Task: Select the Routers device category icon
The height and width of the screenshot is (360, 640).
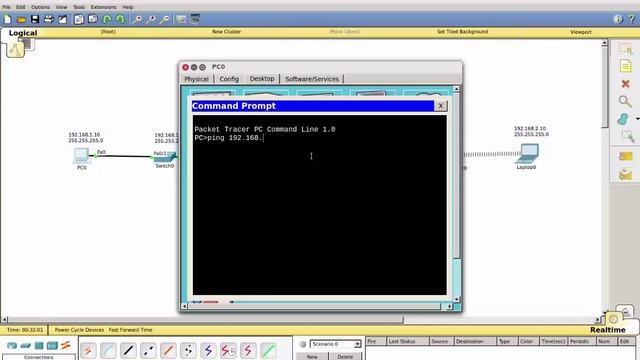Action: 12,346
